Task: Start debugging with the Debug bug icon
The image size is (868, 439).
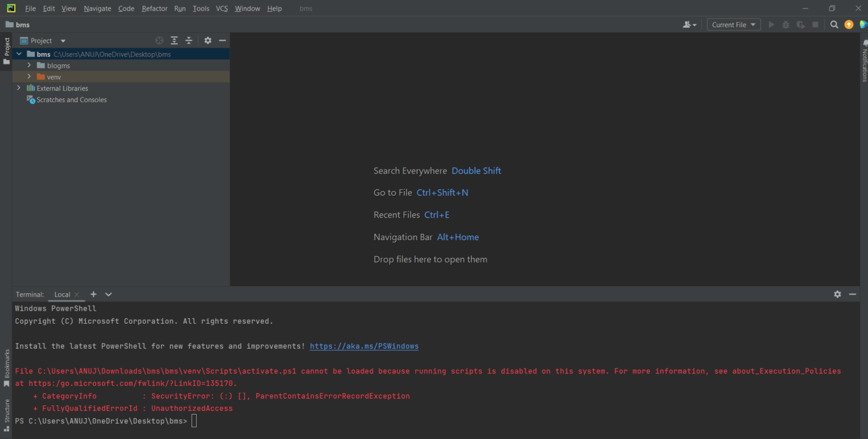Action: [785, 24]
